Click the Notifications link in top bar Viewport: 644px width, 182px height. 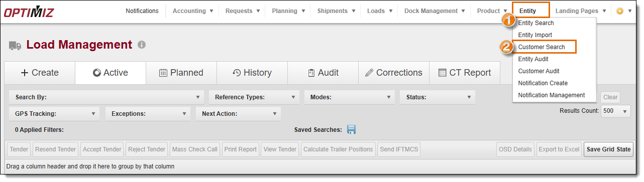pyautogui.click(x=142, y=11)
